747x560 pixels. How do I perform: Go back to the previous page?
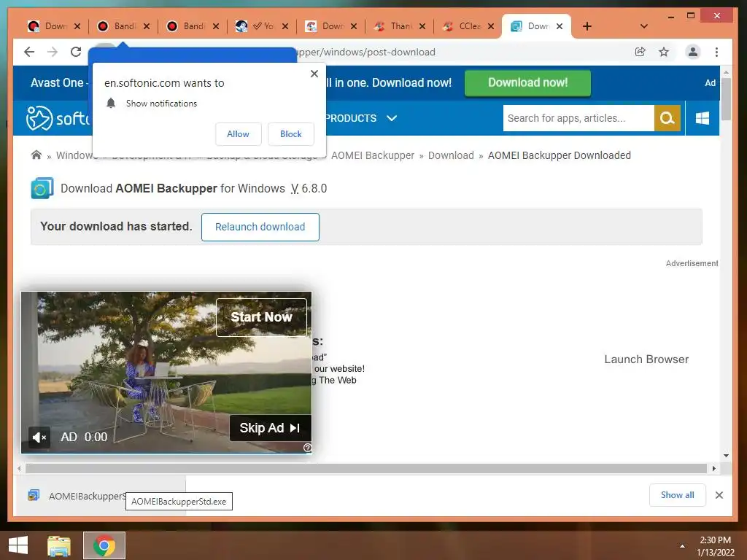pyautogui.click(x=29, y=52)
